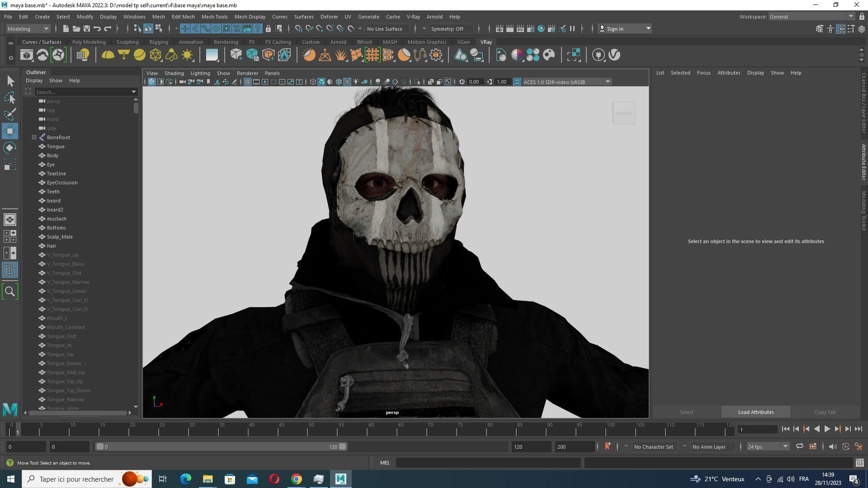Open the Mesh Tools menu
Screen dimensions: 868x488
[214, 17]
